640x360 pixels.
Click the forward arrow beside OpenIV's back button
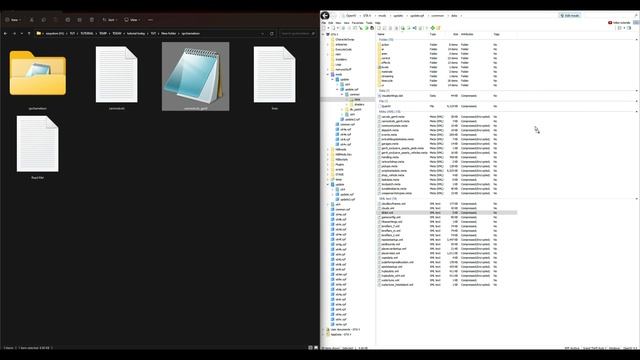tap(334, 16)
